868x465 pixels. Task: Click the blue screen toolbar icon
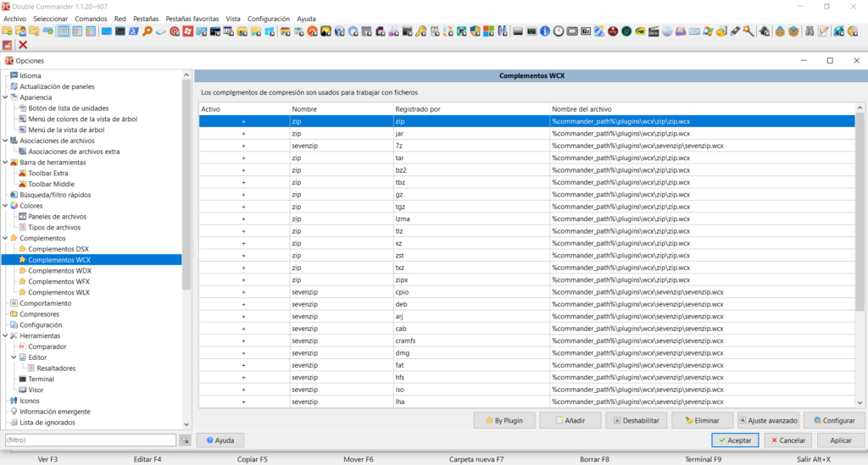point(106,31)
